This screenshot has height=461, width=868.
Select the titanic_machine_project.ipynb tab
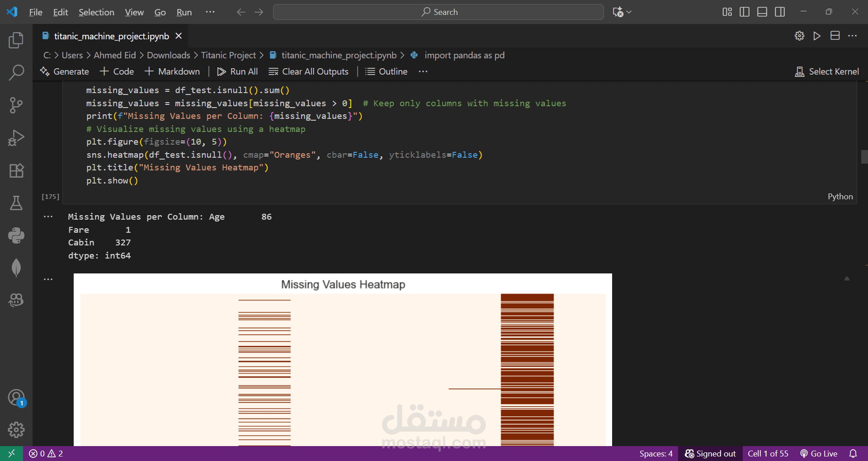tap(111, 36)
